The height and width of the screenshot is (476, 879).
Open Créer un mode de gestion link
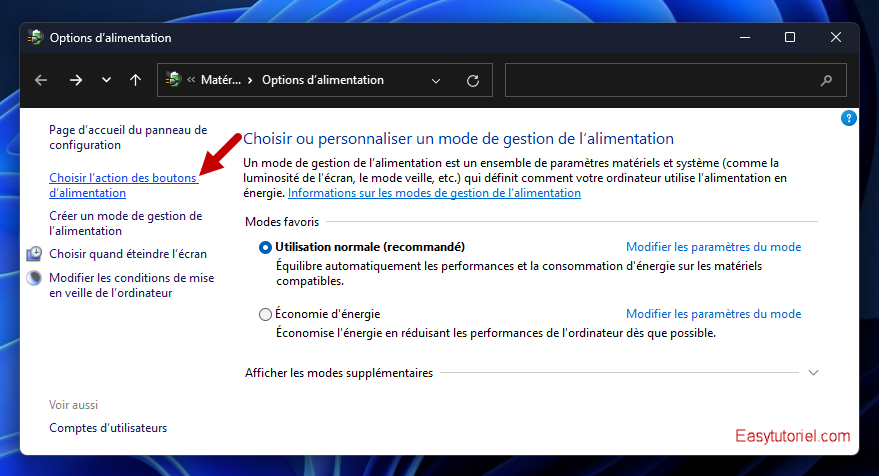126,223
